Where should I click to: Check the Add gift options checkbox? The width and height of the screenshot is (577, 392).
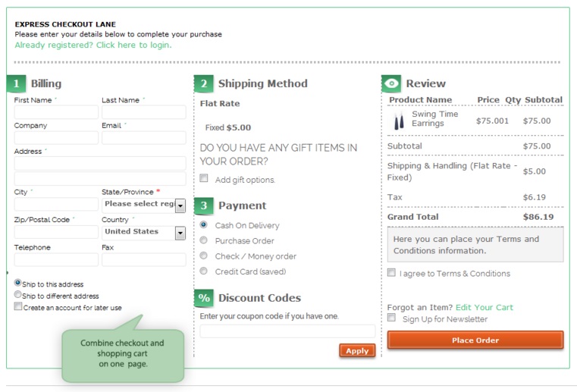pos(204,179)
